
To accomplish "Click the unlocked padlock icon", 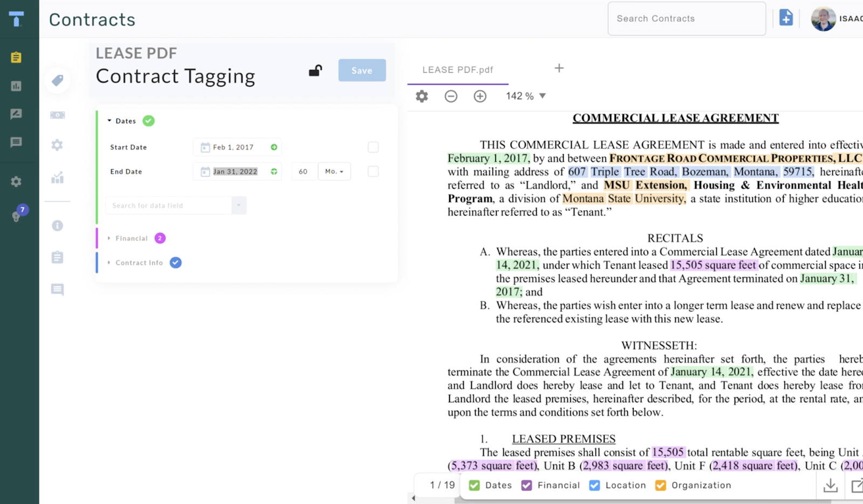I will point(316,71).
